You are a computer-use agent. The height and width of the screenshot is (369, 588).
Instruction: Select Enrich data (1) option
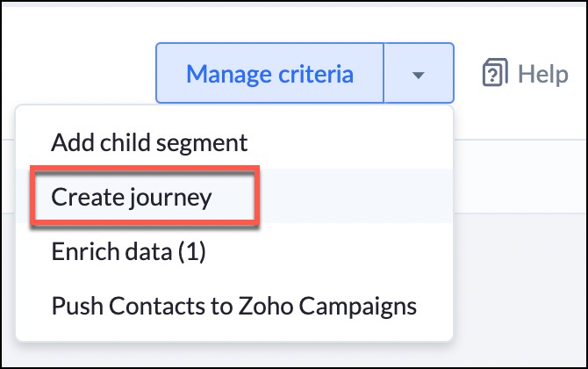coord(128,251)
